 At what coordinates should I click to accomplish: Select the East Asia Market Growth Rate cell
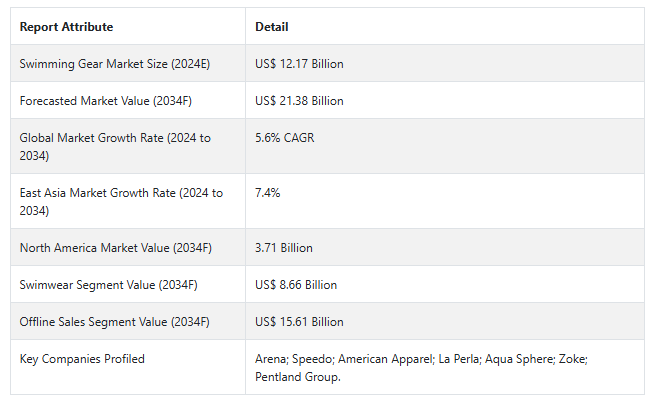(x=128, y=201)
